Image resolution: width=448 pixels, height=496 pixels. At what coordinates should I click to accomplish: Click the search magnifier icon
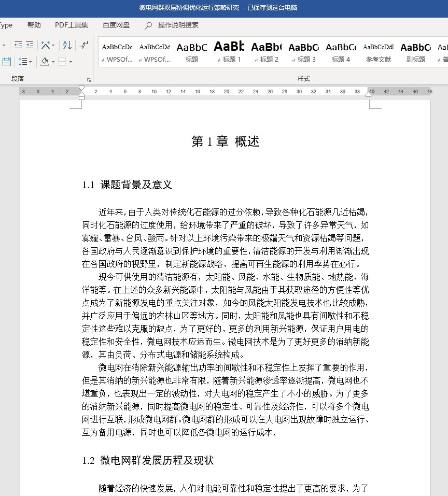[x=148, y=25]
